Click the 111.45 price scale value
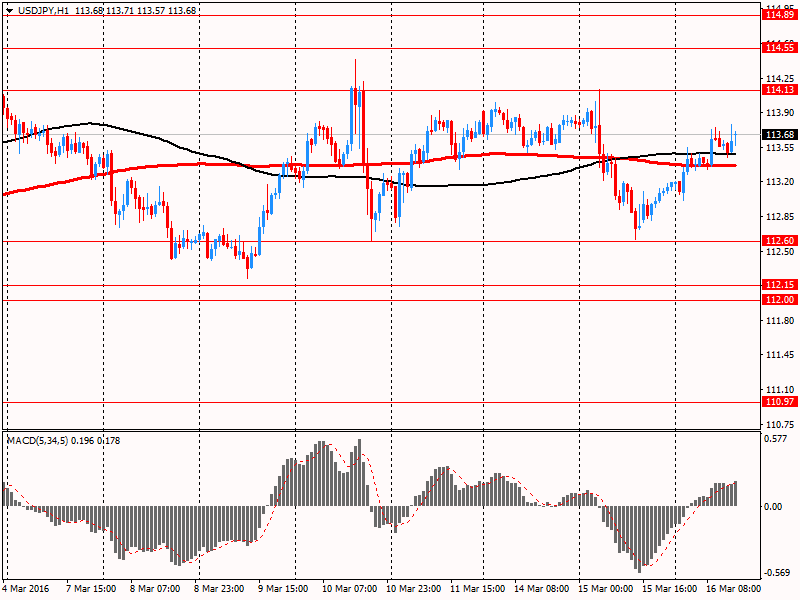This screenshot has height=600, width=800. point(778,355)
